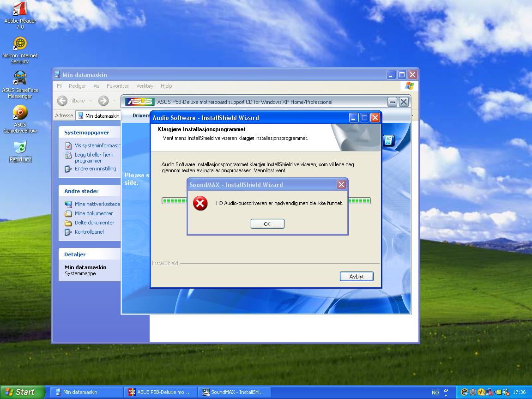Click the red error icon in SoundMAX dialog
The height and width of the screenshot is (399, 532).
pos(200,203)
